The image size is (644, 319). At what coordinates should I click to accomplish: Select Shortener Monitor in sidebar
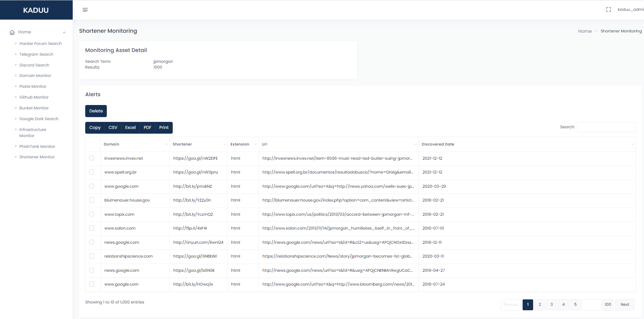tap(37, 157)
